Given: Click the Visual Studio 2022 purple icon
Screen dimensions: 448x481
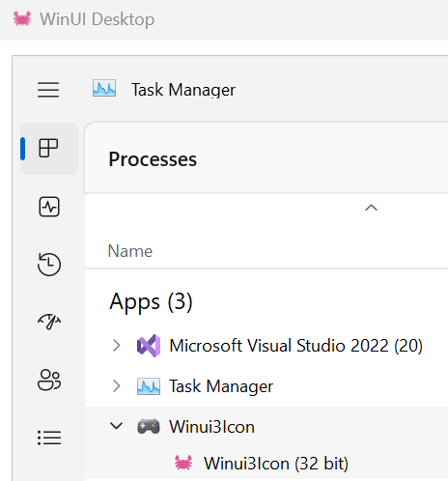Looking at the screenshot, I should coord(149,346).
